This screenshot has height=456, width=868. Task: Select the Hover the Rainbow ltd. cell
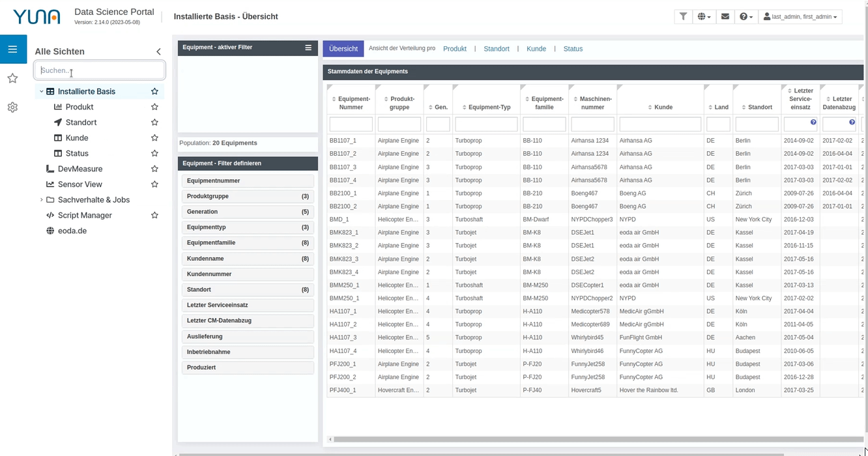click(x=660, y=390)
